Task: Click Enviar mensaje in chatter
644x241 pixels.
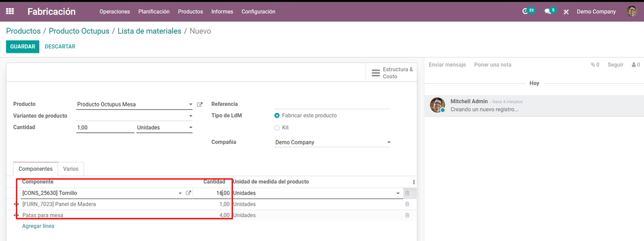Action: (x=447, y=65)
